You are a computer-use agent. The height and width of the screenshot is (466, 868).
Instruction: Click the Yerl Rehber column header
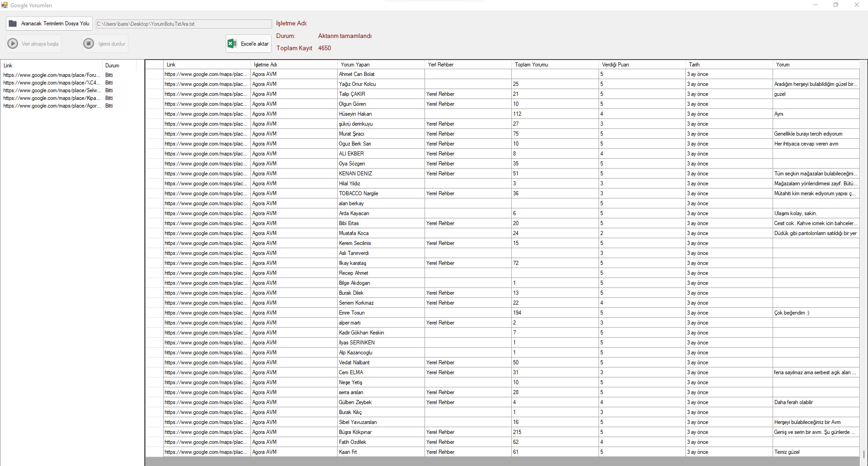point(468,65)
